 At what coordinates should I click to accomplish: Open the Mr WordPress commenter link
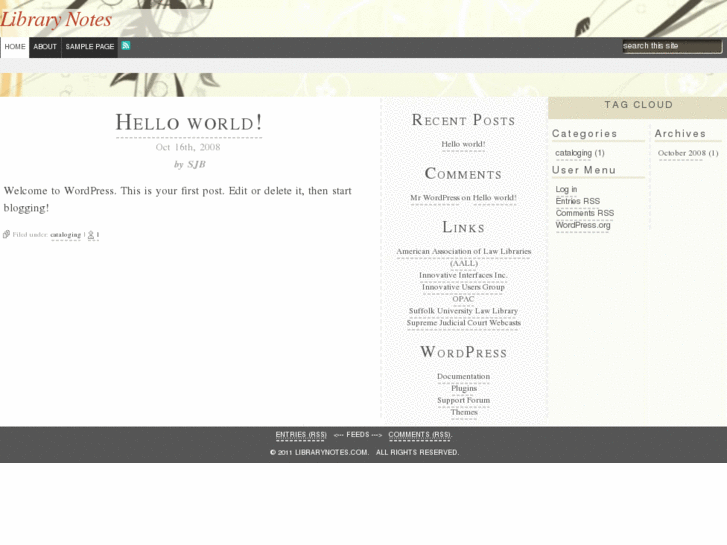tap(435, 198)
